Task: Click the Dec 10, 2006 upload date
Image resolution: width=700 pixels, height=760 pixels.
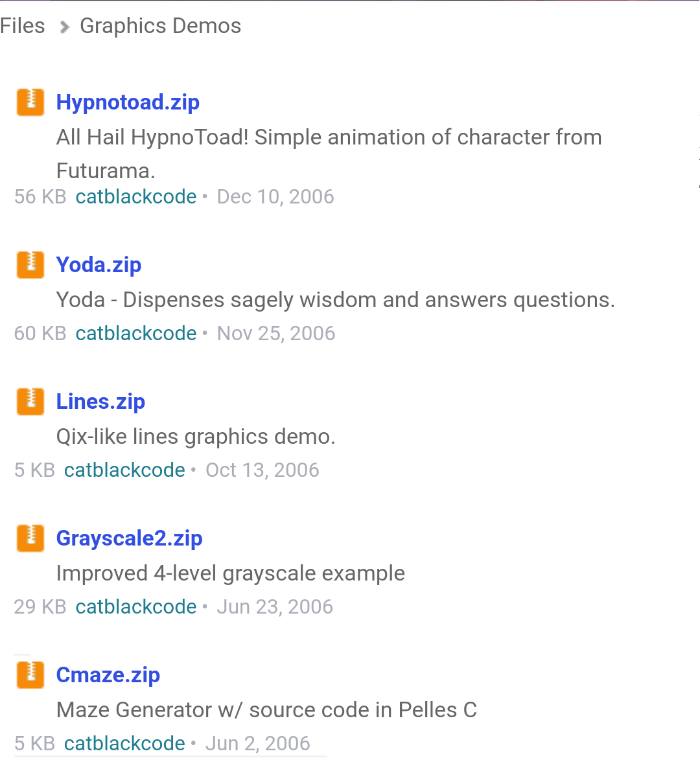Action: pyautogui.click(x=275, y=197)
